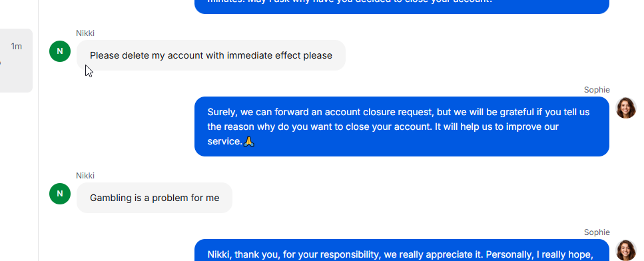Click Sophie's blue 'Surely, we can forward' message bubble
The height and width of the screenshot is (261, 644).
pyautogui.click(x=402, y=127)
